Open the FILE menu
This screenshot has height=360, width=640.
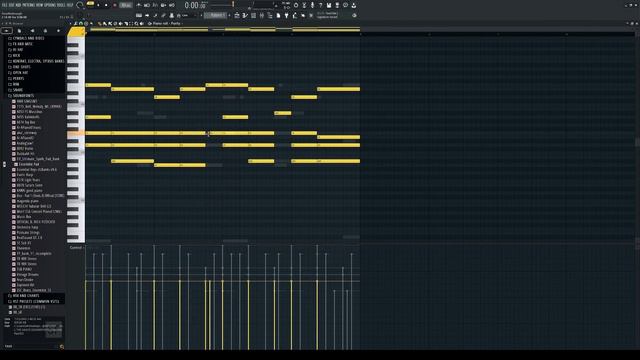[5, 5]
